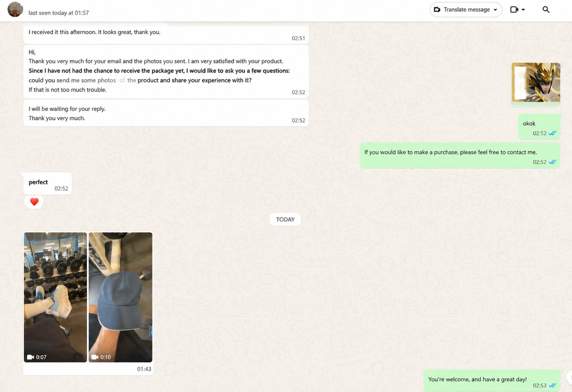Select the 'perfect' message bubble
This screenshot has width=572, height=392.
(x=48, y=183)
